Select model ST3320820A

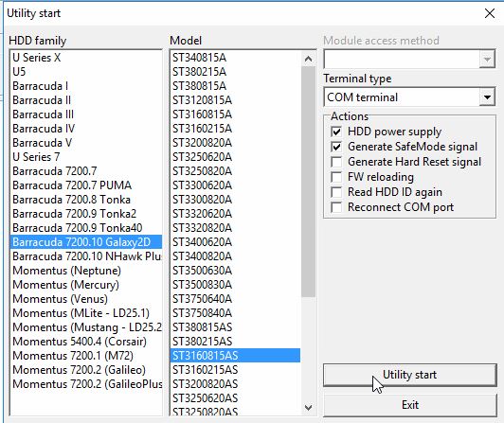(236, 228)
